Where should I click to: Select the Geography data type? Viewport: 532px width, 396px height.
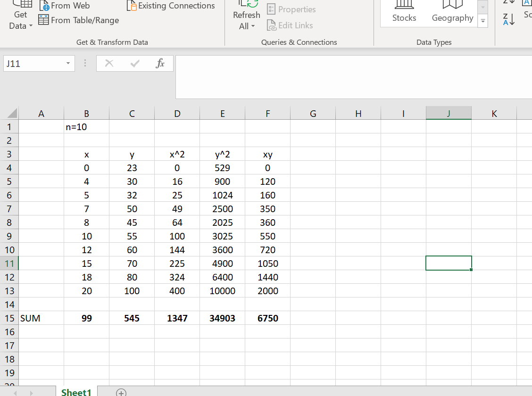pyautogui.click(x=452, y=12)
